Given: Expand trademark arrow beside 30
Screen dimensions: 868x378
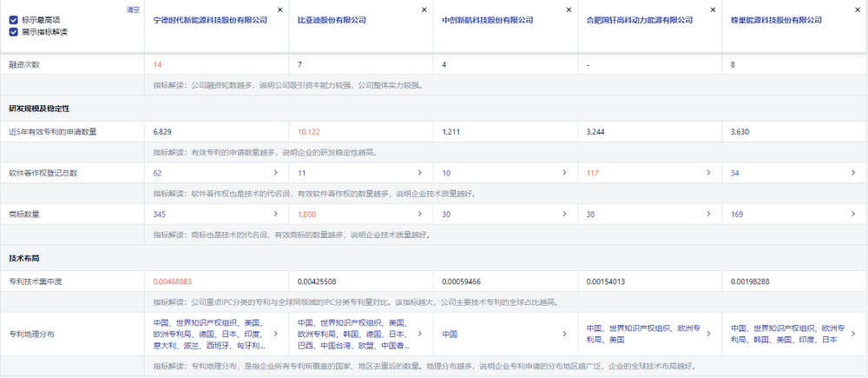Looking at the screenshot, I should coord(565,214).
